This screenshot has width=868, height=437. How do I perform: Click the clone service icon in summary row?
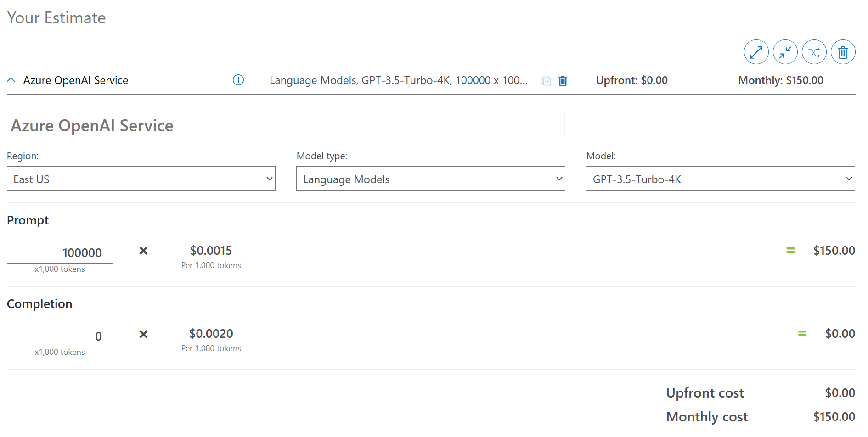tap(546, 81)
